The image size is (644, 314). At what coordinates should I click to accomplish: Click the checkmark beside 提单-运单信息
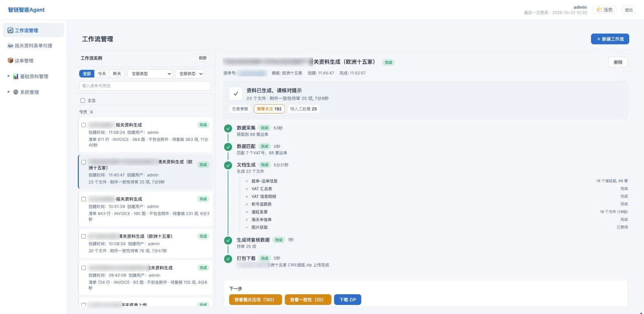click(x=247, y=181)
